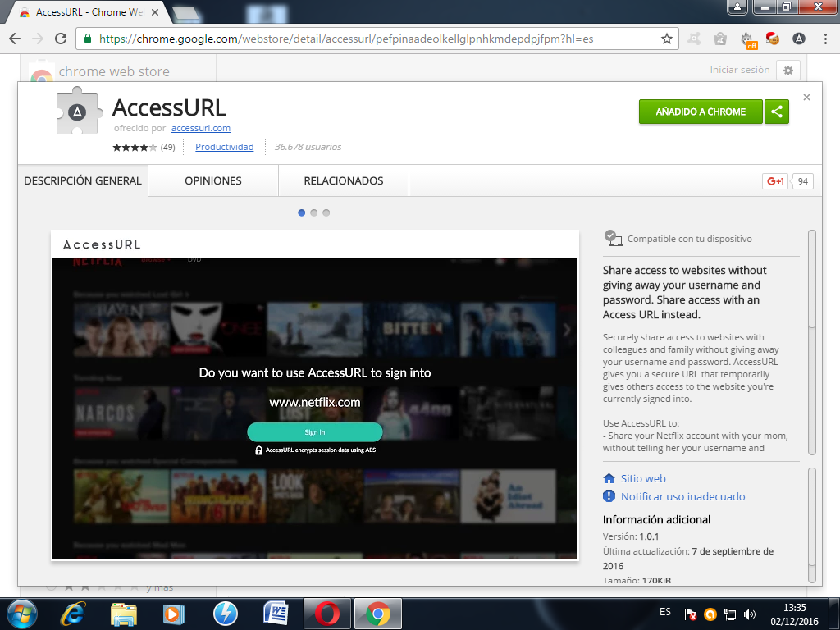The width and height of the screenshot is (840, 630).
Task: Show the first screenshot dot
Action: 302,212
